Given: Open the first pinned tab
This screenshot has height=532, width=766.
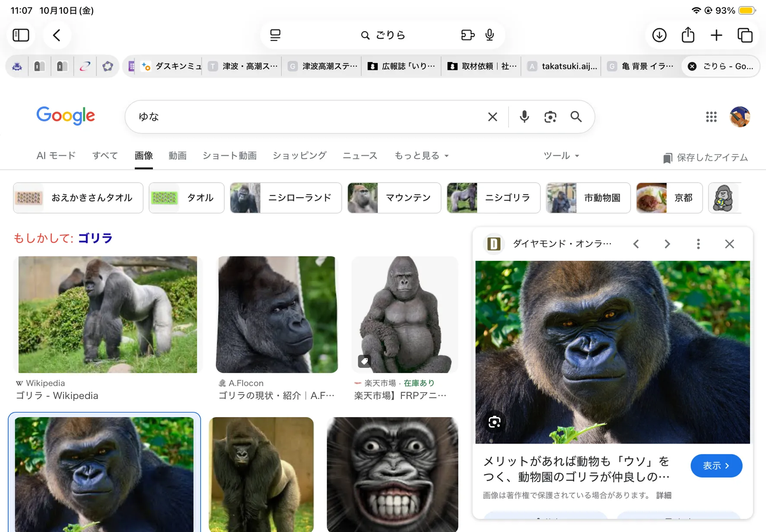Looking at the screenshot, I should click(17, 66).
